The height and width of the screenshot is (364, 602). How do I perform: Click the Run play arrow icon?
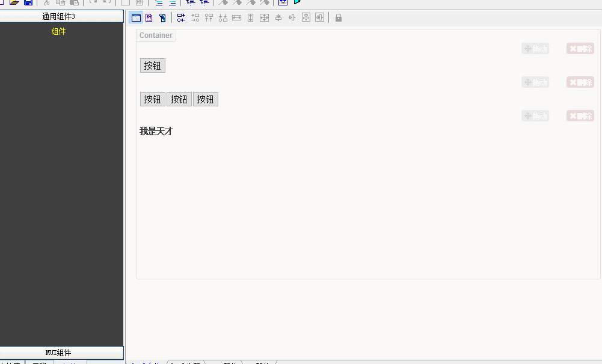pos(297,2)
